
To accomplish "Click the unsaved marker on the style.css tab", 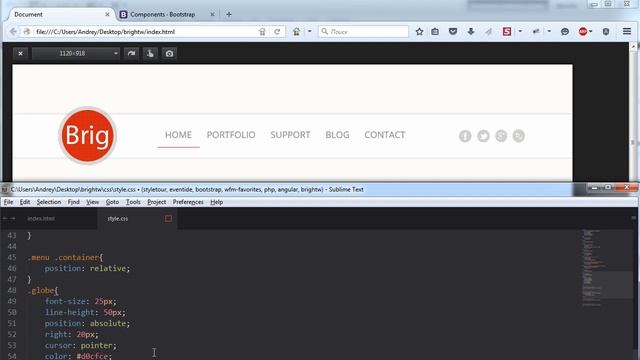I will 168,219.
